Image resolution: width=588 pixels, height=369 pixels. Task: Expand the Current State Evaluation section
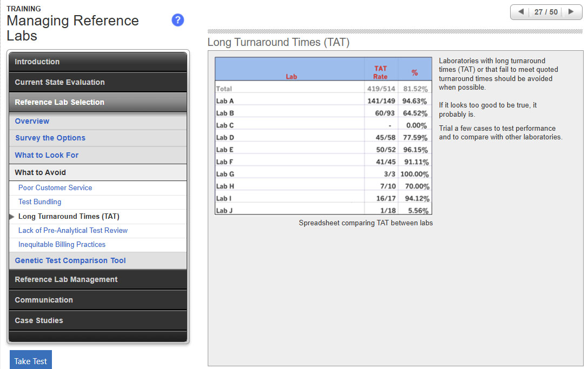coord(98,82)
